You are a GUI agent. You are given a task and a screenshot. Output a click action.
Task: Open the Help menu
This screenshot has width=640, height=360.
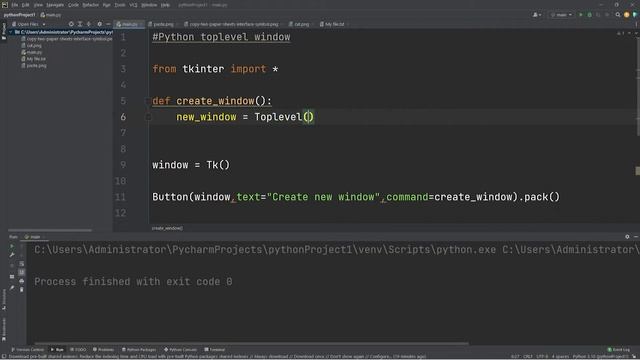click(x=165, y=5)
